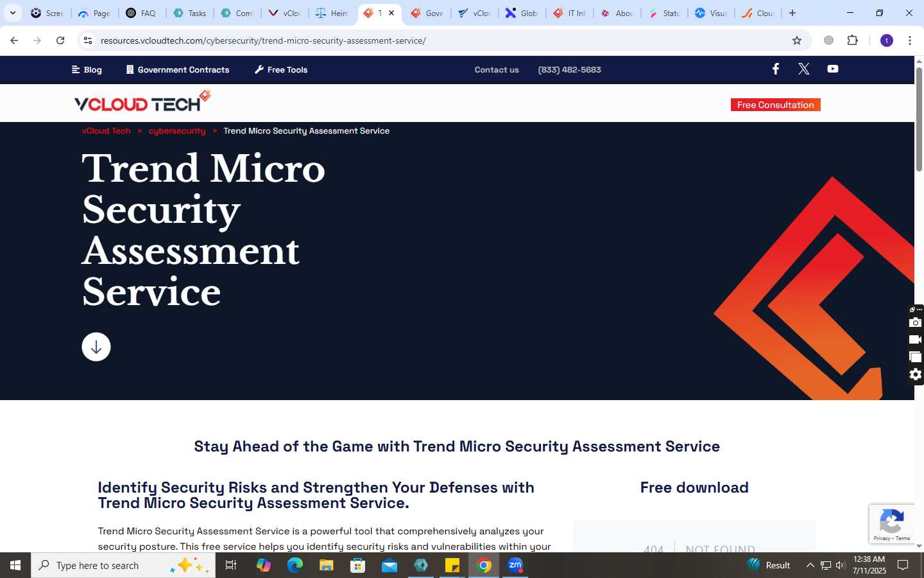
Task: Open File Explorer from the taskbar
Action: pyautogui.click(x=327, y=565)
